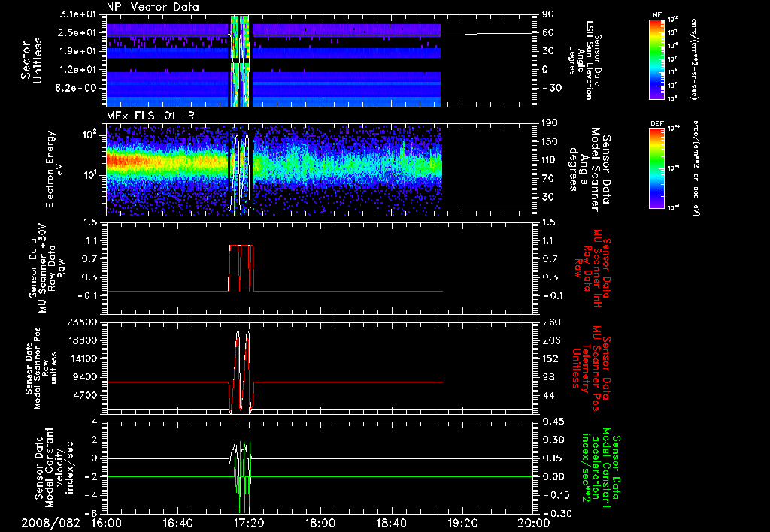The image size is (770, 532).
Task: Click the 60 degree sun elevation tick
Action: coord(548,32)
